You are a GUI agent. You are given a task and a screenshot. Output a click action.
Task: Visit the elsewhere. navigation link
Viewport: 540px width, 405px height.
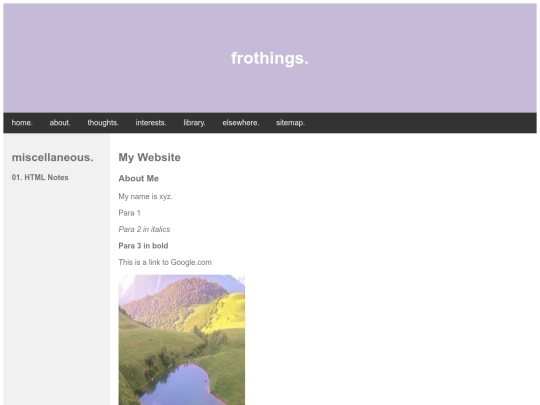click(241, 123)
